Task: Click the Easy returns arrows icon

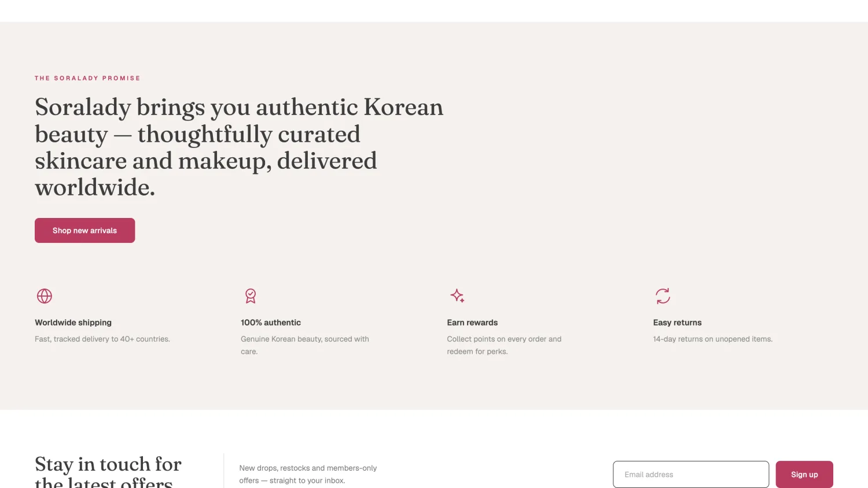Action: (x=663, y=296)
